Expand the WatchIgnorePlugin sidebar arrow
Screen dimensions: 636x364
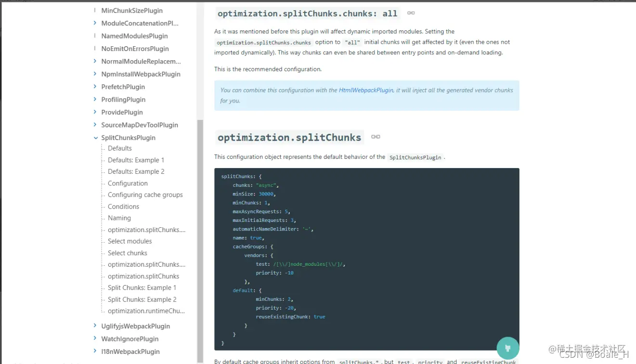pos(95,339)
